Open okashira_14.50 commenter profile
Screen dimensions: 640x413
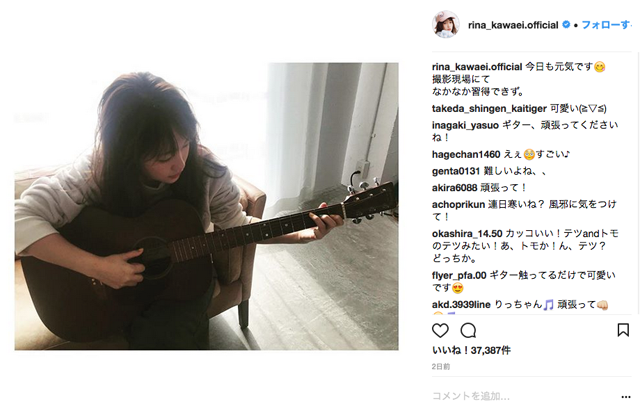click(467, 234)
